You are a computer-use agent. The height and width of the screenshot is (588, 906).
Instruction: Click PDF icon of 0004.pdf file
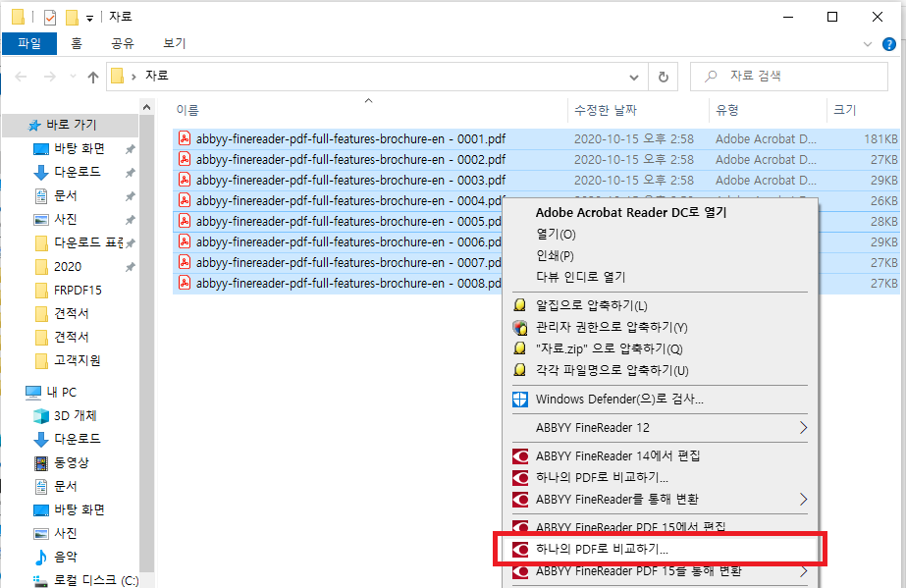[x=185, y=200]
